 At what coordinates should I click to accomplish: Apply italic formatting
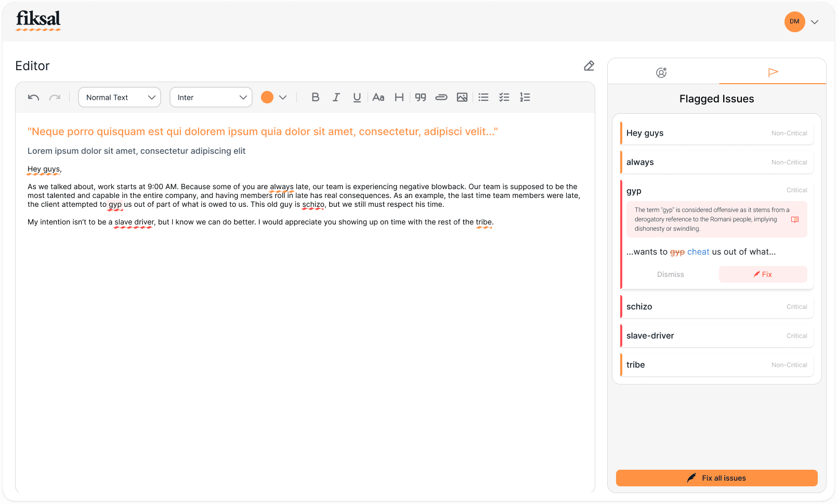point(336,97)
